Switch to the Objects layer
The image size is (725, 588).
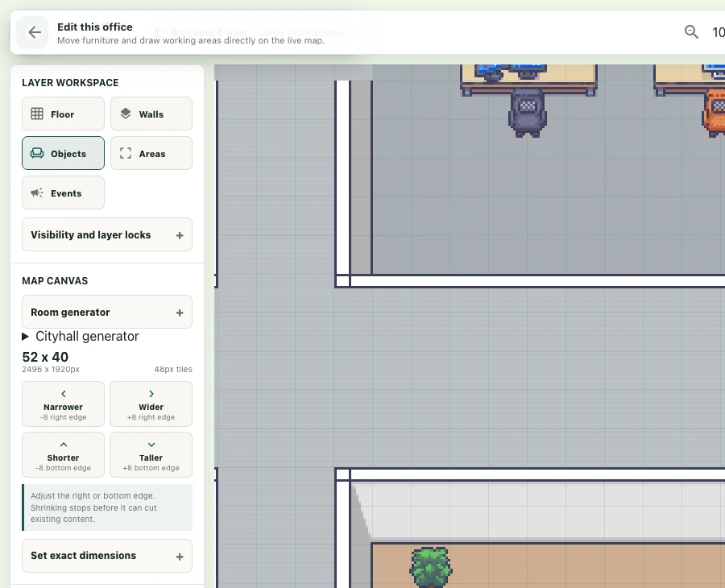(63, 153)
